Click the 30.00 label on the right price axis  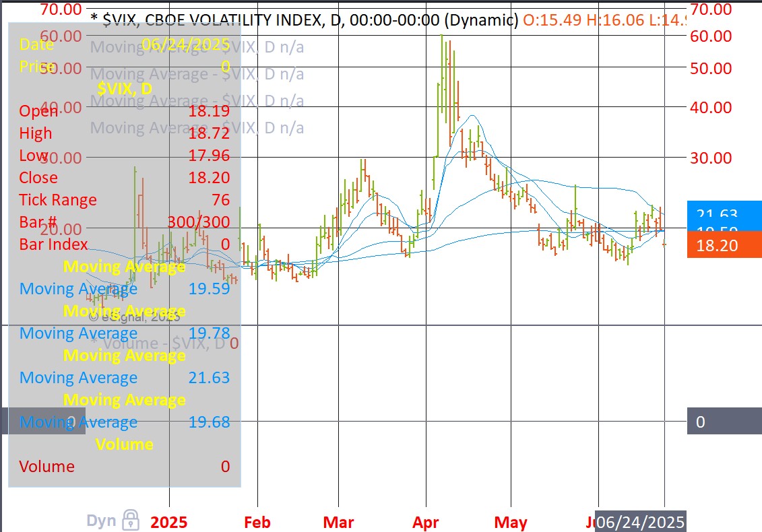pyautogui.click(x=711, y=158)
